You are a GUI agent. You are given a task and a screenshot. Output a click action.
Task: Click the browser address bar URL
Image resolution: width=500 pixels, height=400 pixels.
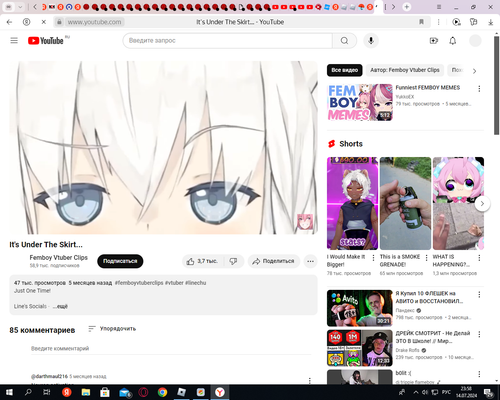tap(94, 22)
